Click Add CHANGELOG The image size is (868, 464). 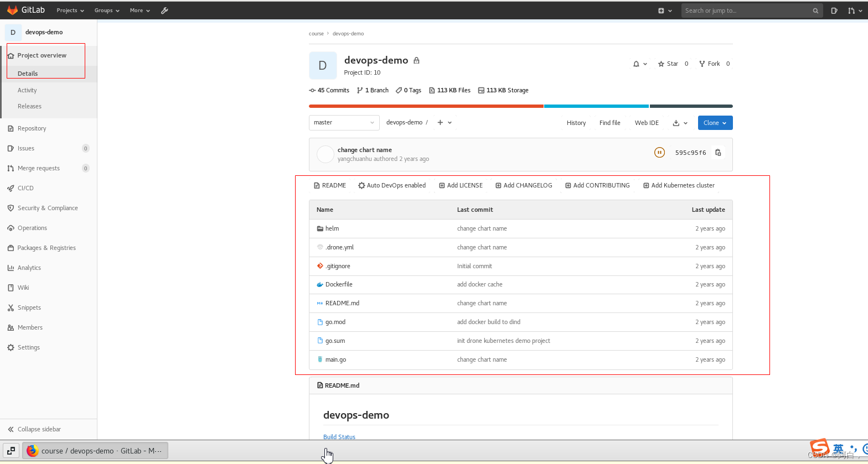[524, 185]
